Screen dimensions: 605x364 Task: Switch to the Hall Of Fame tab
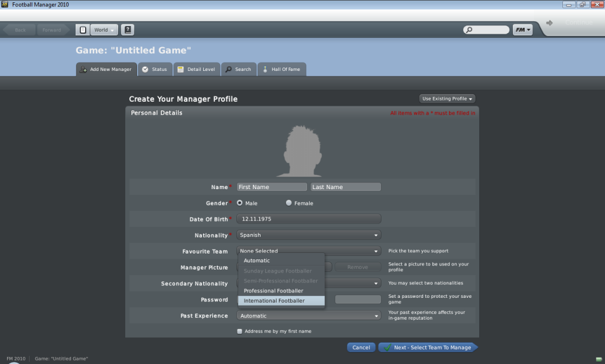point(282,70)
